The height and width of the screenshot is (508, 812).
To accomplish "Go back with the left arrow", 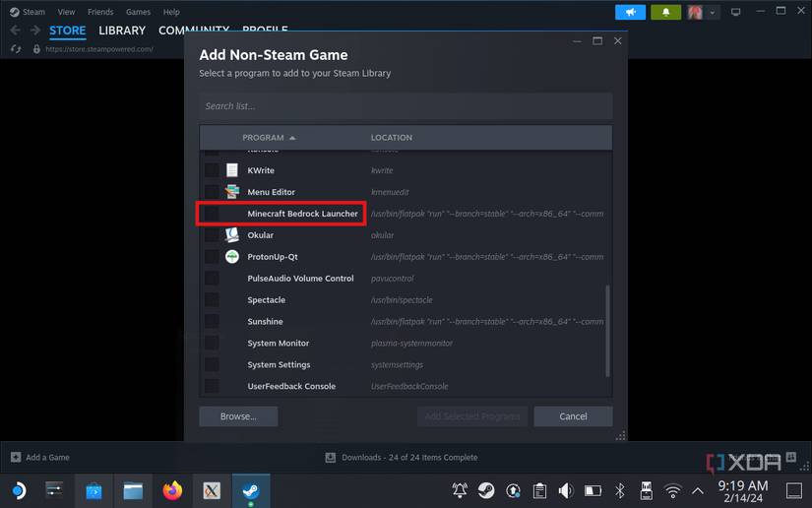I will pyautogui.click(x=16, y=31).
